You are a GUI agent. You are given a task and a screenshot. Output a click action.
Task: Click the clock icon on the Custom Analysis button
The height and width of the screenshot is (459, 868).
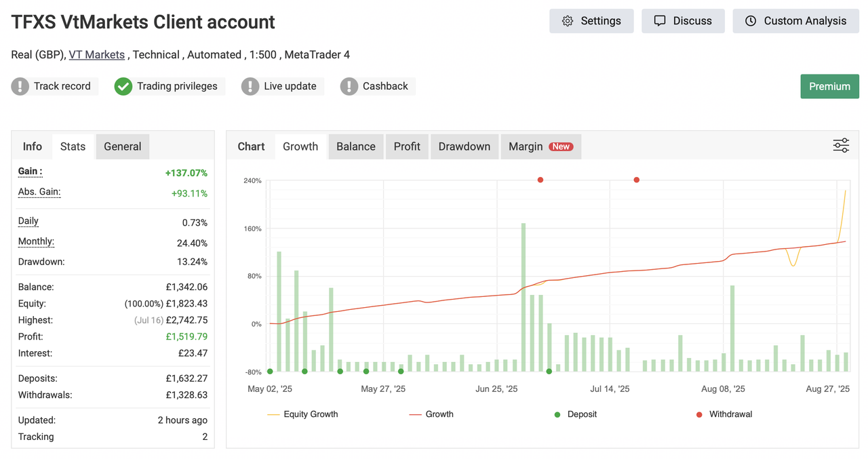point(751,21)
